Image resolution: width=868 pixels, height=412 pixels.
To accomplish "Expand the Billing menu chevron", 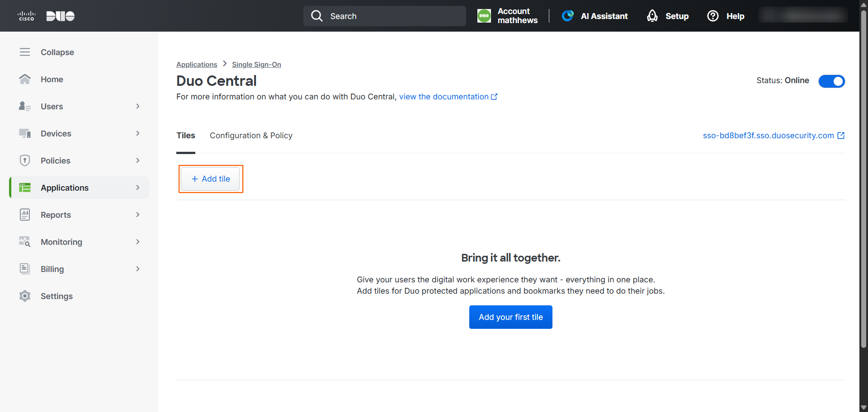I will (138, 269).
